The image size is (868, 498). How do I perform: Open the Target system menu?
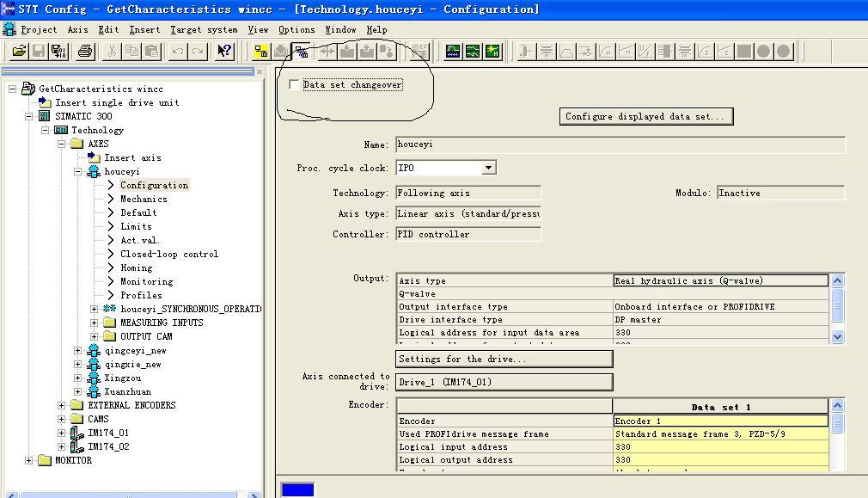click(204, 30)
